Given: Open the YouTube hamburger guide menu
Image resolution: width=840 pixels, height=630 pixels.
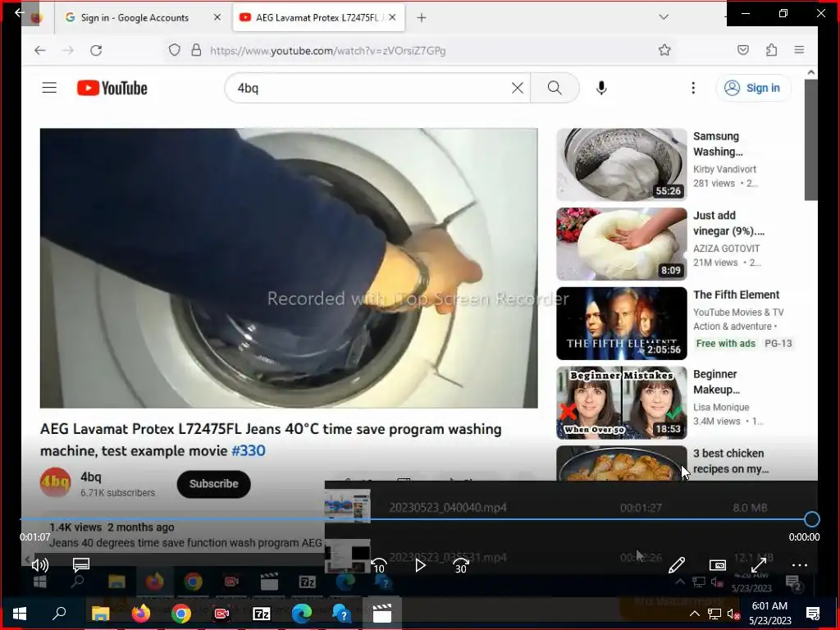Looking at the screenshot, I should click(49, 88).
